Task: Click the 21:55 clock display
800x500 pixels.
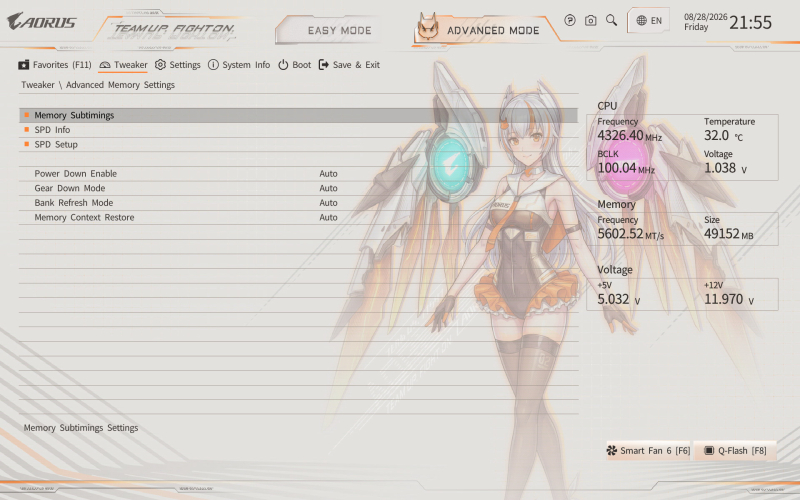Action: click(751, 22)
